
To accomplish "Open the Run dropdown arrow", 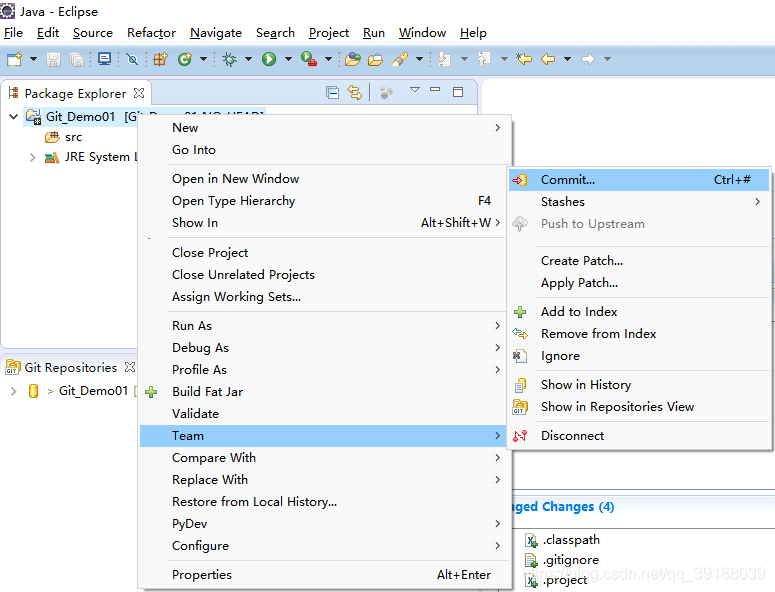I will pos(288,59).
